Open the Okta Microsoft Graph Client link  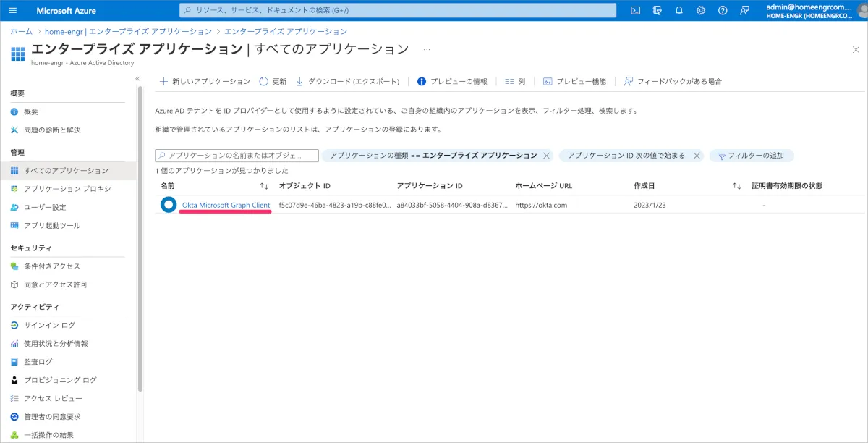point(226,206)
